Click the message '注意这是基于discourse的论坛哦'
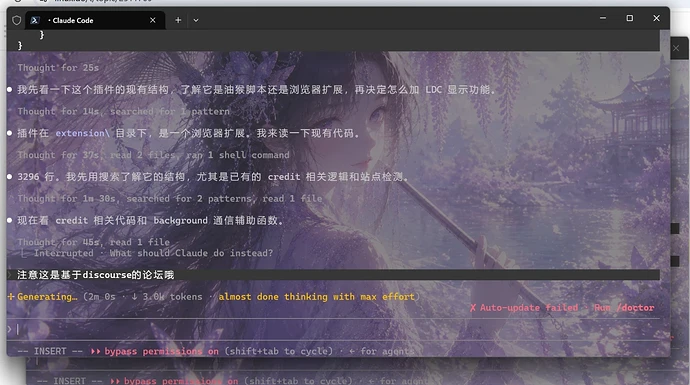This screenshot has height=385, width=690. [x=95, y=275]
